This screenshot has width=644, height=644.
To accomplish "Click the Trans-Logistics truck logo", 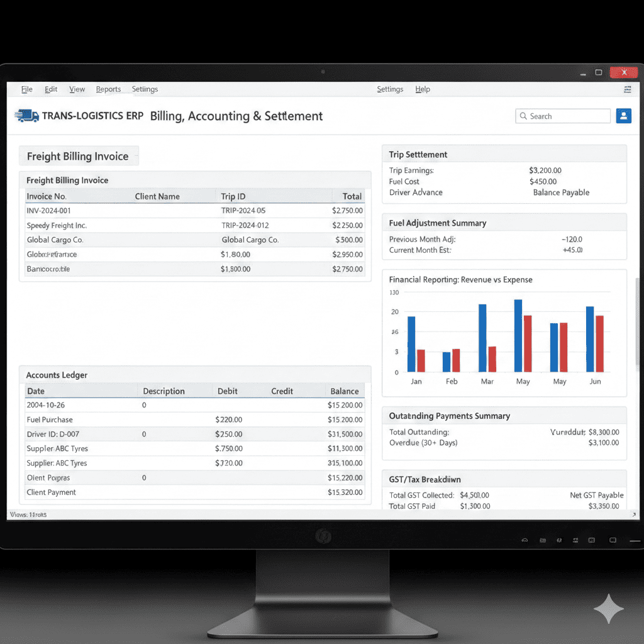I will 26,115.
